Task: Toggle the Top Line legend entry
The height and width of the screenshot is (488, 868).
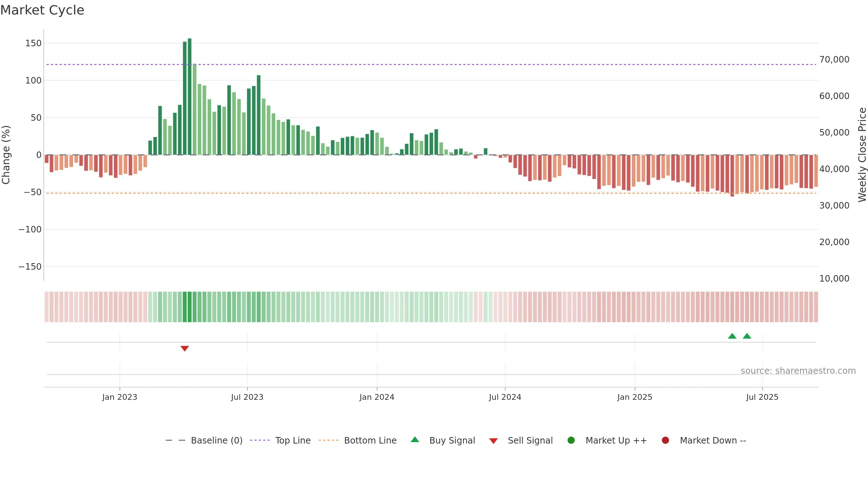Action: click(280, 440)
